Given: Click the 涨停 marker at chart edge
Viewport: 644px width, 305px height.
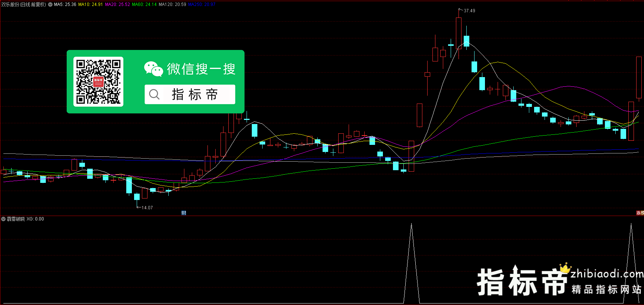Looking at the screenshot, I should [x=640, y=213].
